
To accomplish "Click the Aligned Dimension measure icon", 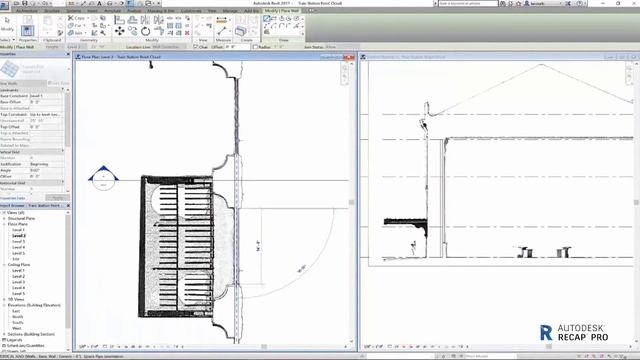I will point(222,20).
